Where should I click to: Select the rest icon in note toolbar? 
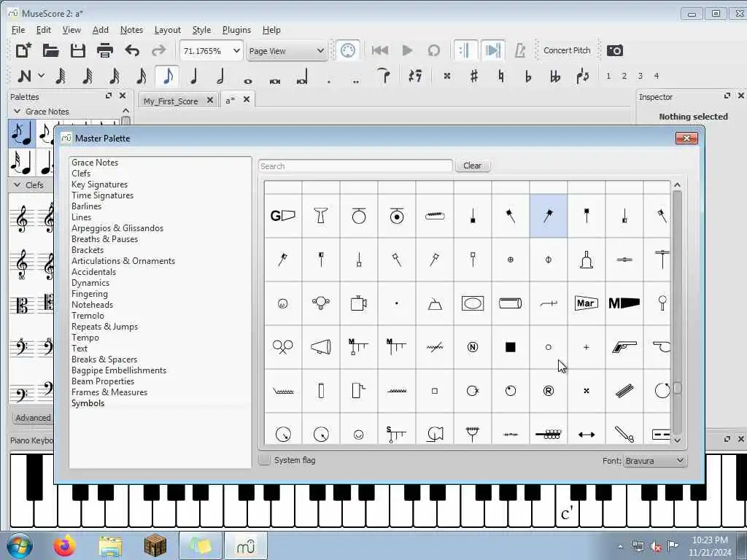point(415,76)
